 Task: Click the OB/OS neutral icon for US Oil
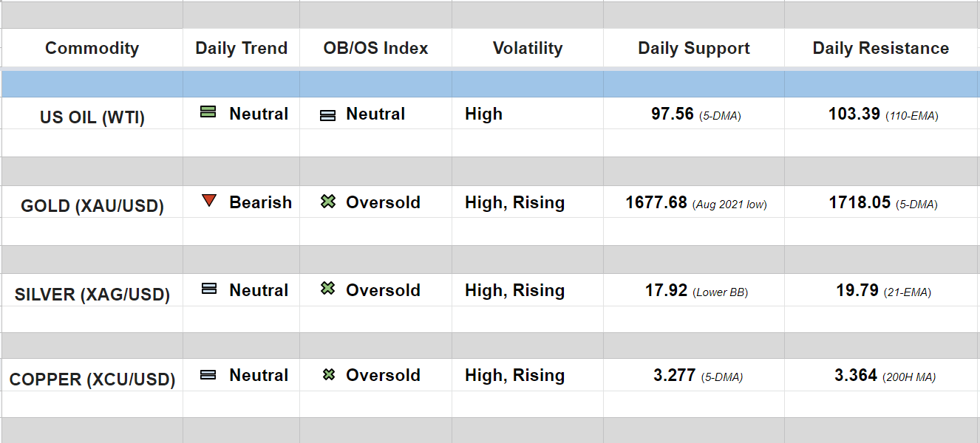click(327, 115)
